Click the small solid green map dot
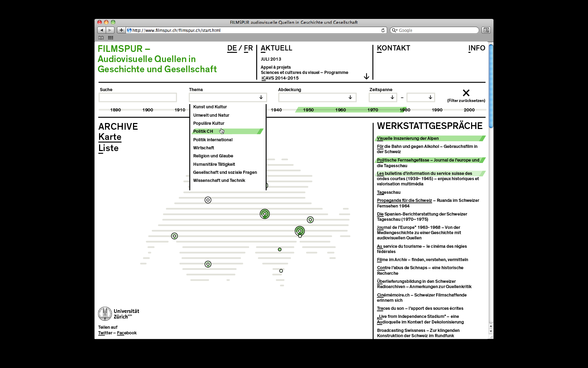This screenshot has height=368, width=588. [280, 250]
